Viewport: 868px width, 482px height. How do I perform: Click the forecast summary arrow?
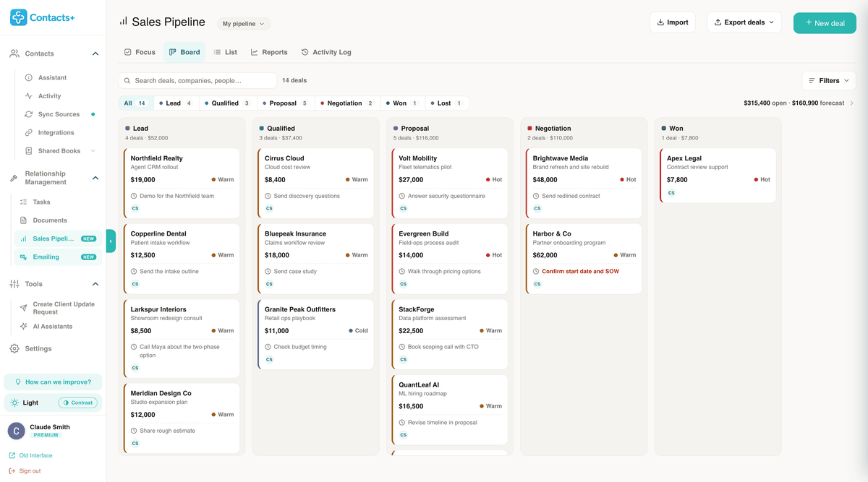click(851, 103)
